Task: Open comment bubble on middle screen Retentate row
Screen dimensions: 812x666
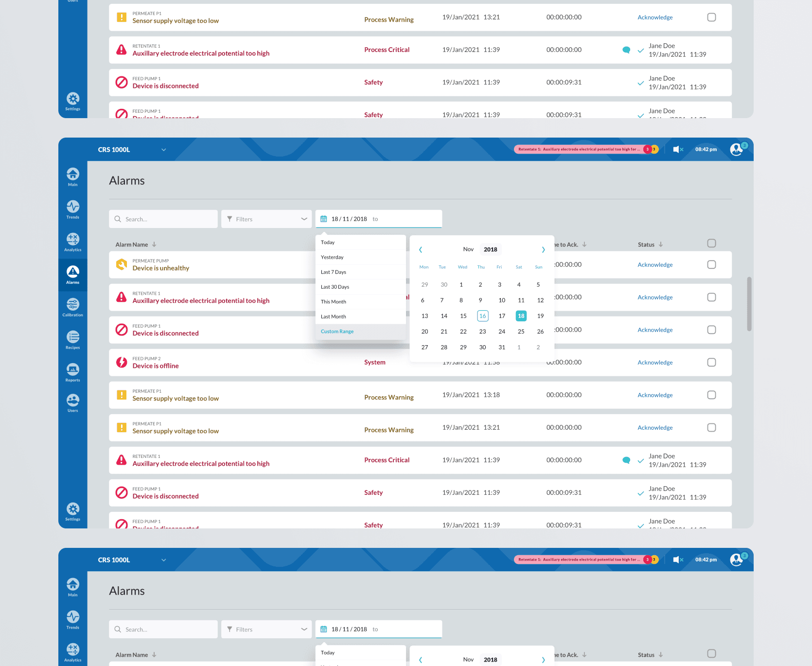Action: (x=626, y=460)
